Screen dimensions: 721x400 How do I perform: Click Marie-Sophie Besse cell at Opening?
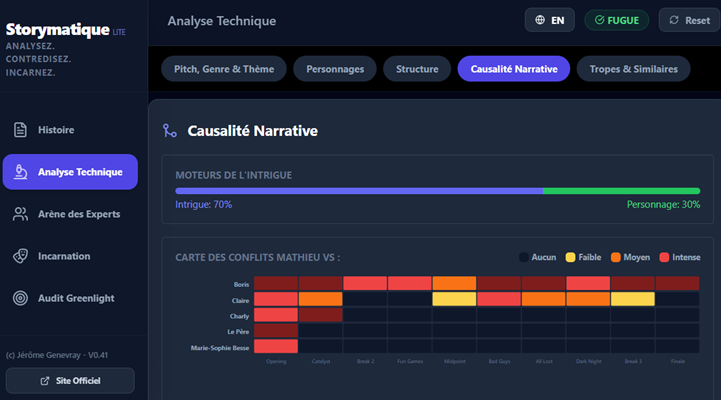(276, 346)
